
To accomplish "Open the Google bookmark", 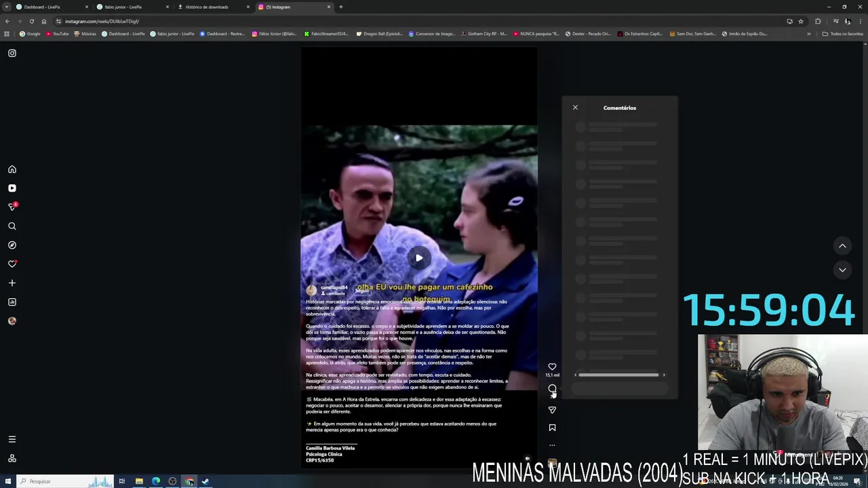I will point(30,33).
